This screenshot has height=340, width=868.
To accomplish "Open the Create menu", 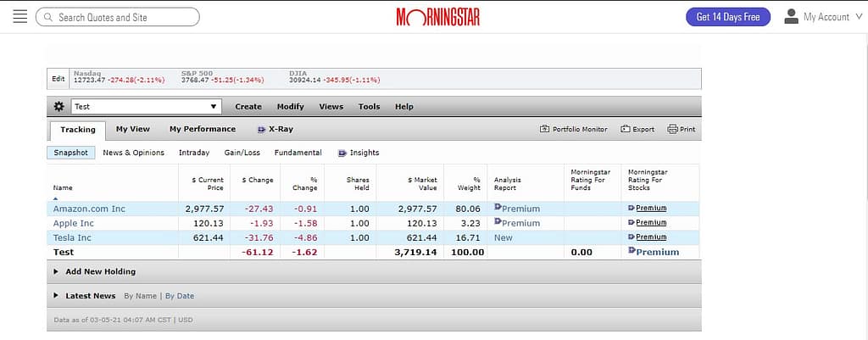I will pyautogui.click(x=248, y=106).
